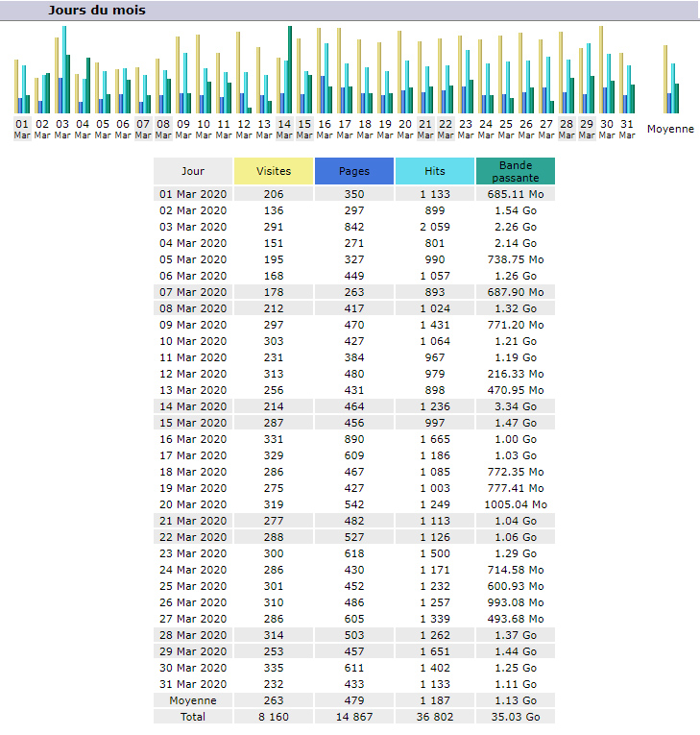Click the visits value '136'

274,210
